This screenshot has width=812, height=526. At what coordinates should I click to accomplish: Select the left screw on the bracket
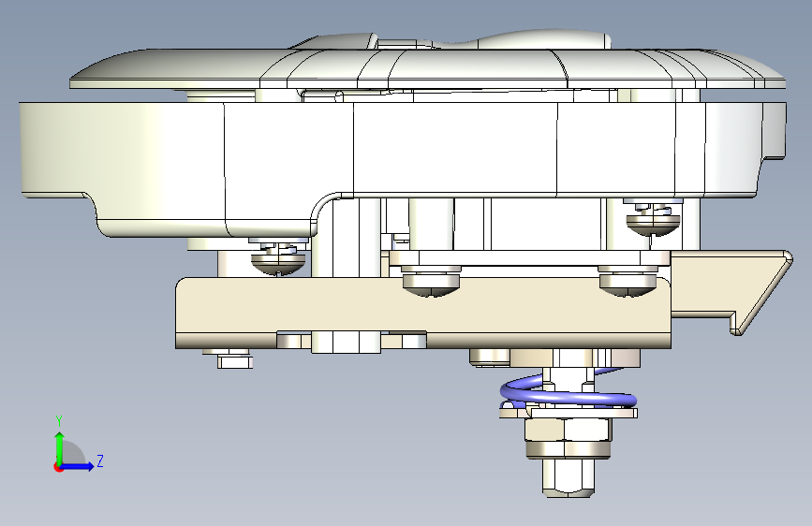click(431, 282)
